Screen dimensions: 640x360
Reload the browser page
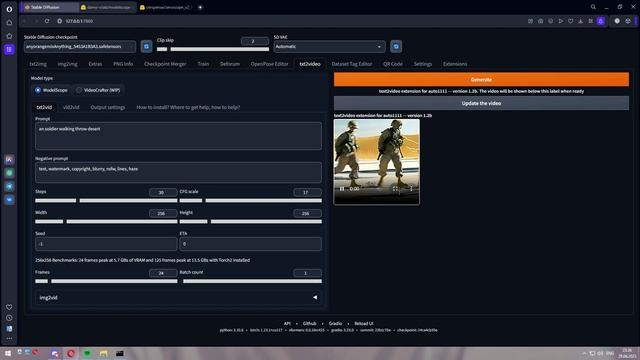pyautogui.click(x=47, y=21)
